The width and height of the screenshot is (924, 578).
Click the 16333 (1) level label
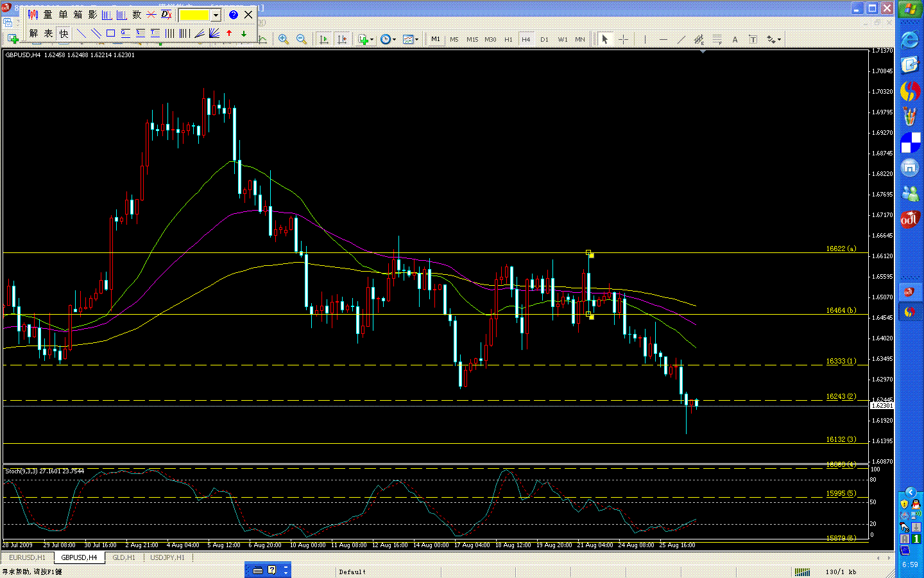[x=841, y=361]
